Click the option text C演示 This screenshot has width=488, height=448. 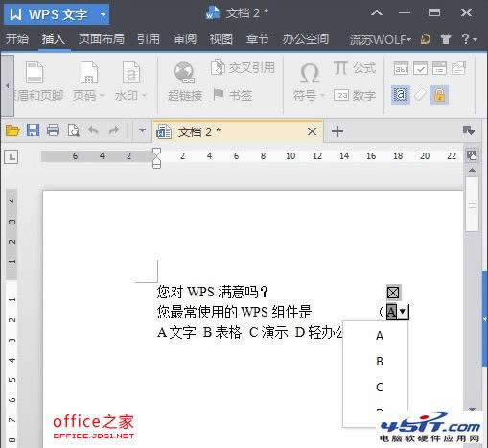268,333
